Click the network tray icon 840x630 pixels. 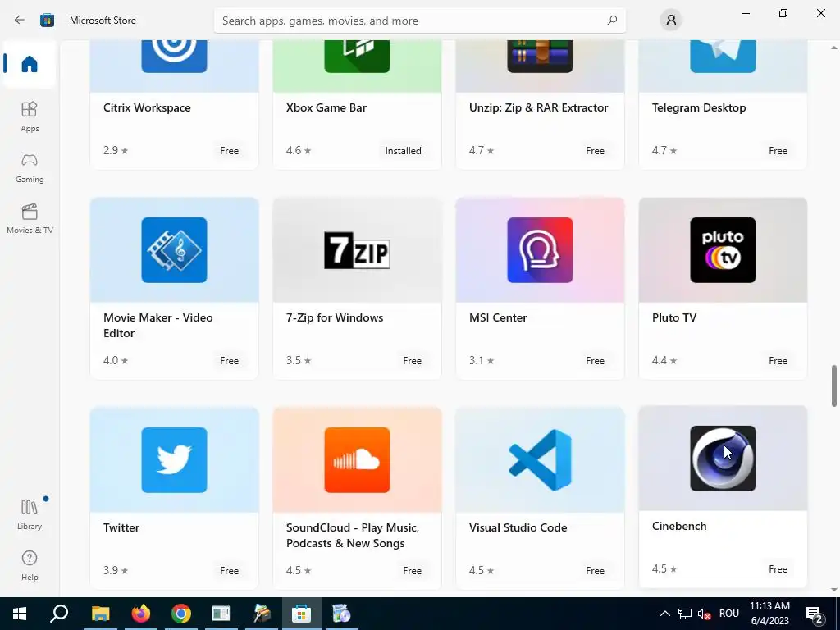click(685, 614)
